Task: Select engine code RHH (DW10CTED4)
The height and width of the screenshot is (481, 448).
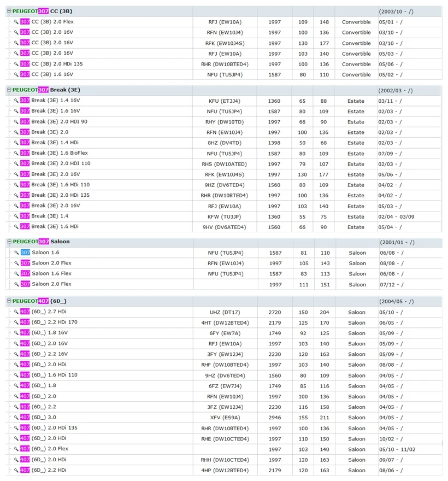Action: tap(225, 460)
